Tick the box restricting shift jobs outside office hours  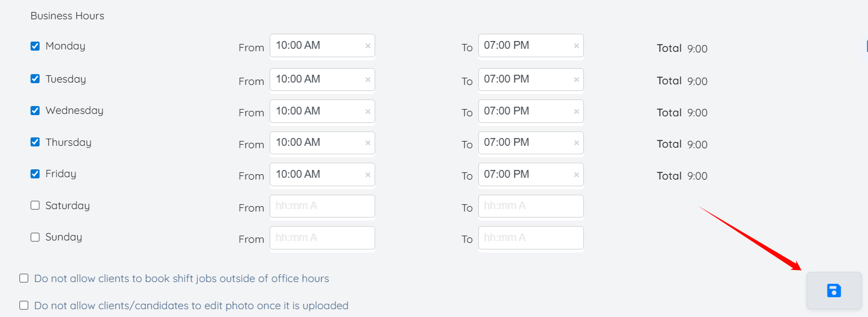coord(24,278)
